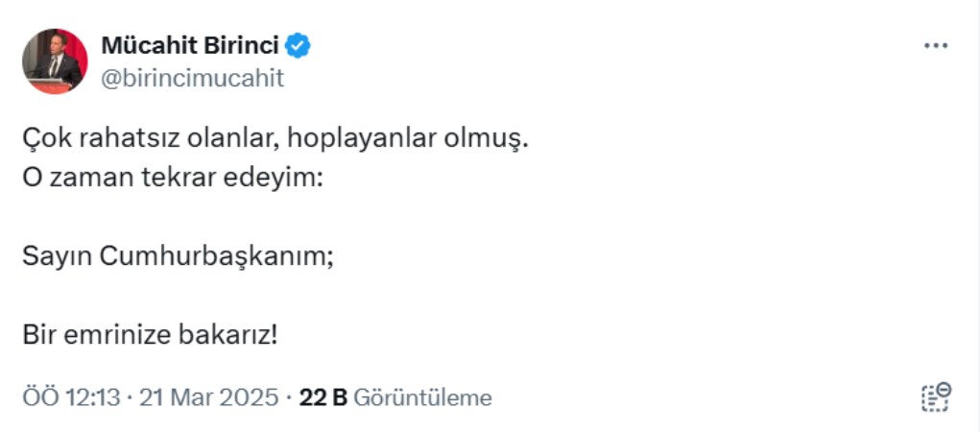
Task: Click the 22 B view count
Action: pos(323,397)
